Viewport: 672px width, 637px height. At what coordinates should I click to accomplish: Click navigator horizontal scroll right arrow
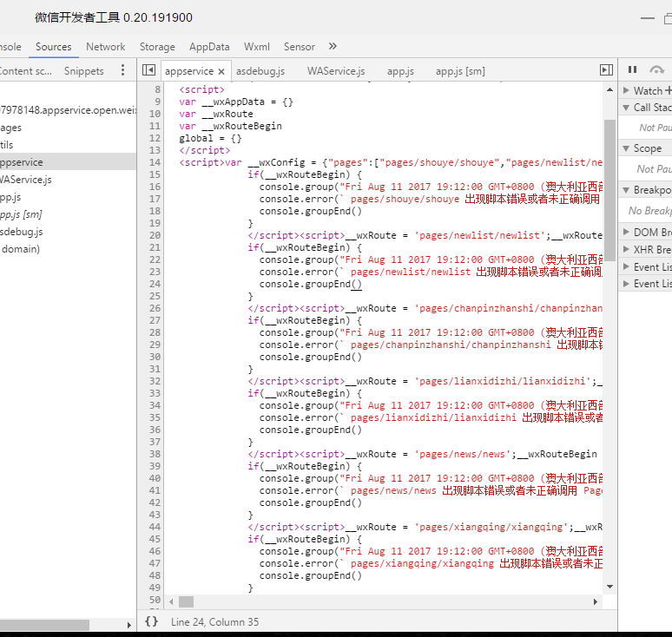(x=129, y=625)
